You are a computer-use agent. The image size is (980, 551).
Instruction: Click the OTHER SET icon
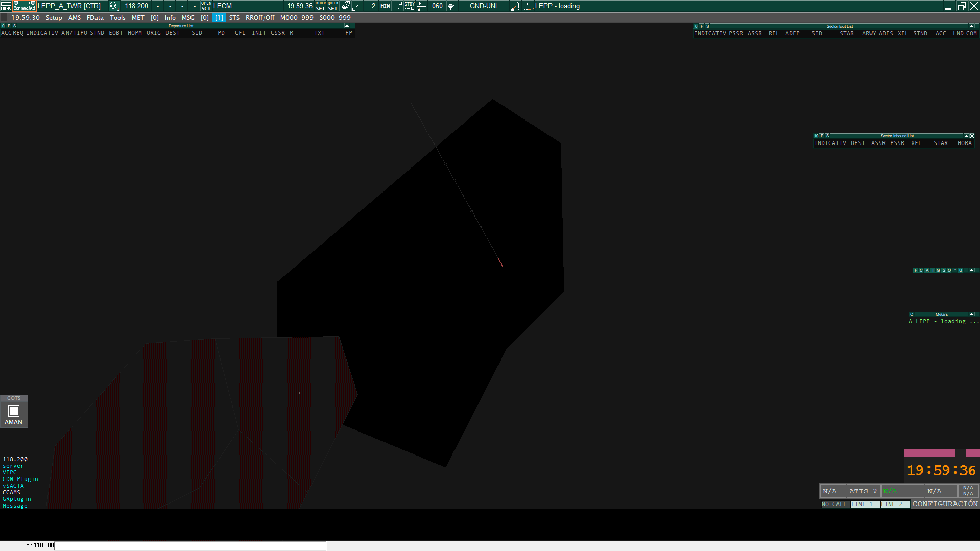coord(320,6)
